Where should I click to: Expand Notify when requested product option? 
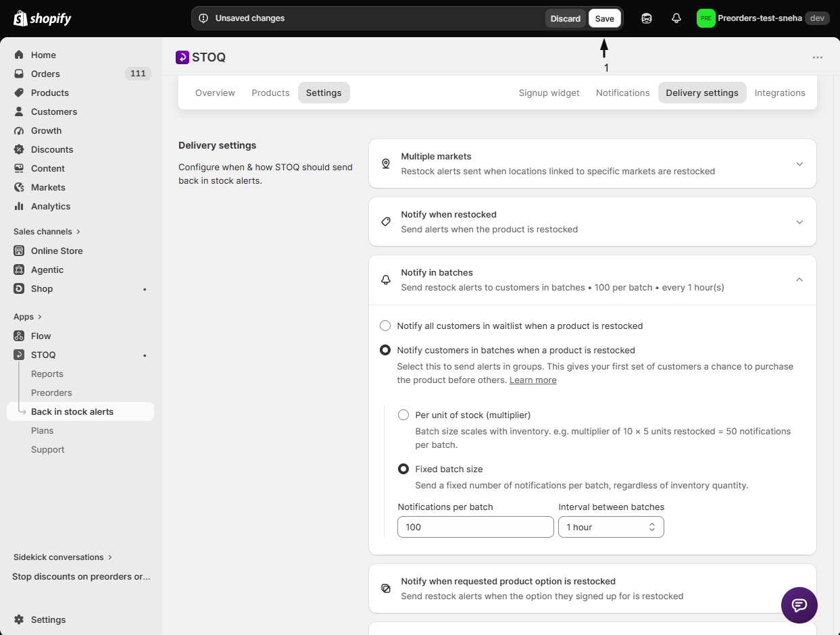593,588
